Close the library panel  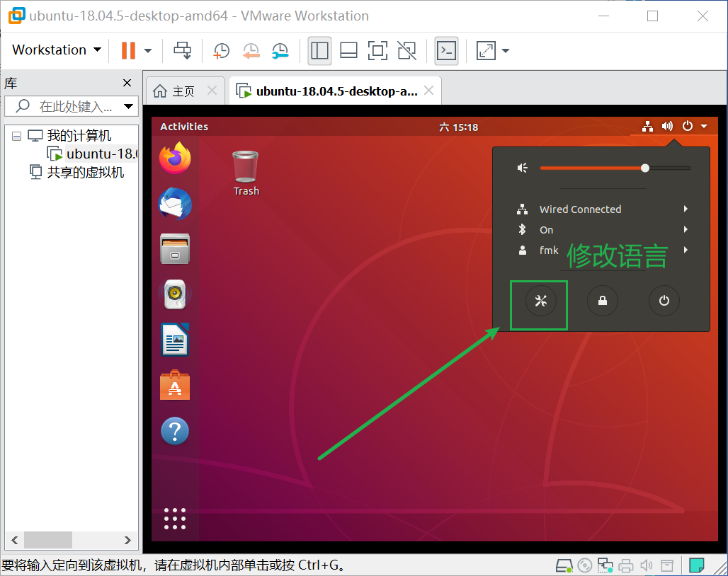pos(127,83)
